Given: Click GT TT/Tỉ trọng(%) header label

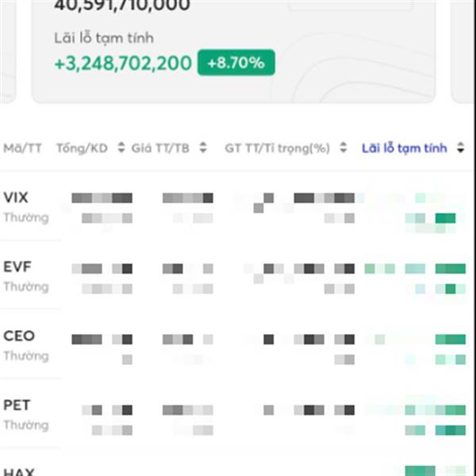Looking at the screenshot, I should (x=277, y=148).
